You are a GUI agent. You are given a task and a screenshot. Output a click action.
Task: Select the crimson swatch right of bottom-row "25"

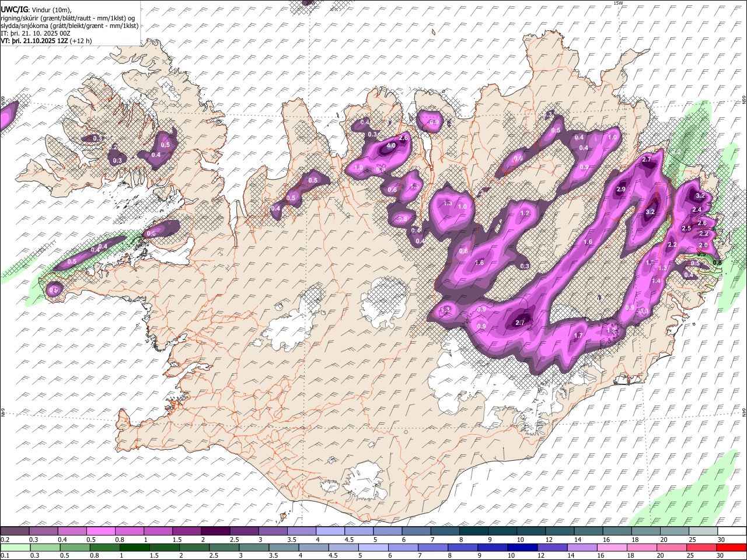(701, 548)
